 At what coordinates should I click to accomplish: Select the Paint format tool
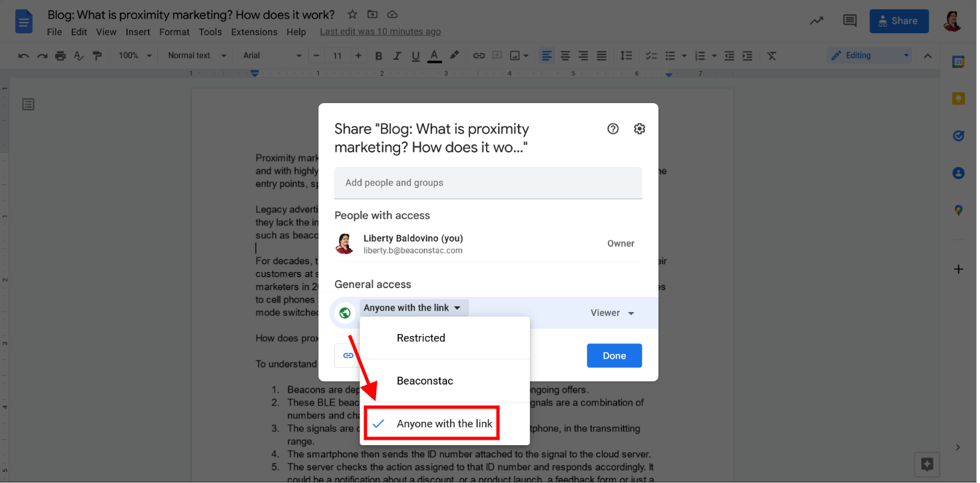click(98, 56)
